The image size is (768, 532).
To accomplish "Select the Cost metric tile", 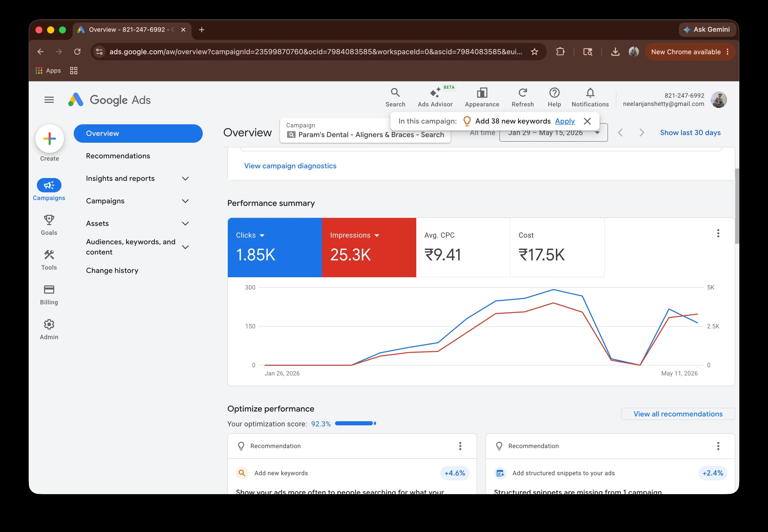I will point(557,247).
